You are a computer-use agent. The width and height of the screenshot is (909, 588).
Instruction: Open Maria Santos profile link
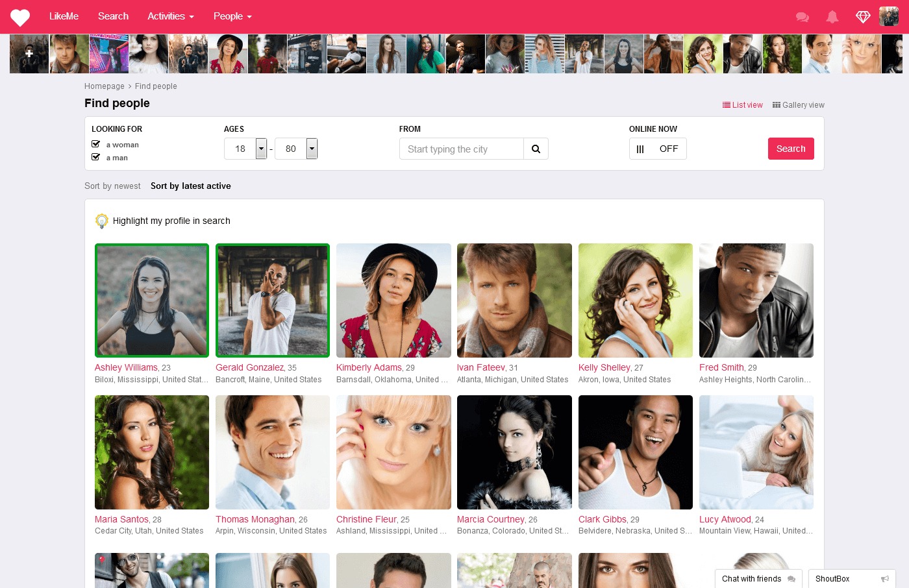point(121,519)
